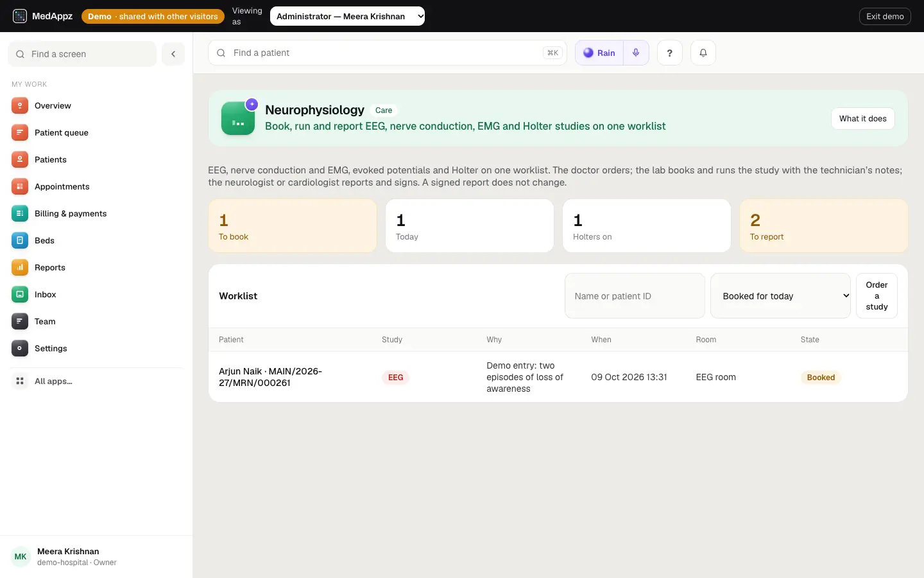Focus the Find a patient search field
924x578 pixels.
[x=388, y=53]
